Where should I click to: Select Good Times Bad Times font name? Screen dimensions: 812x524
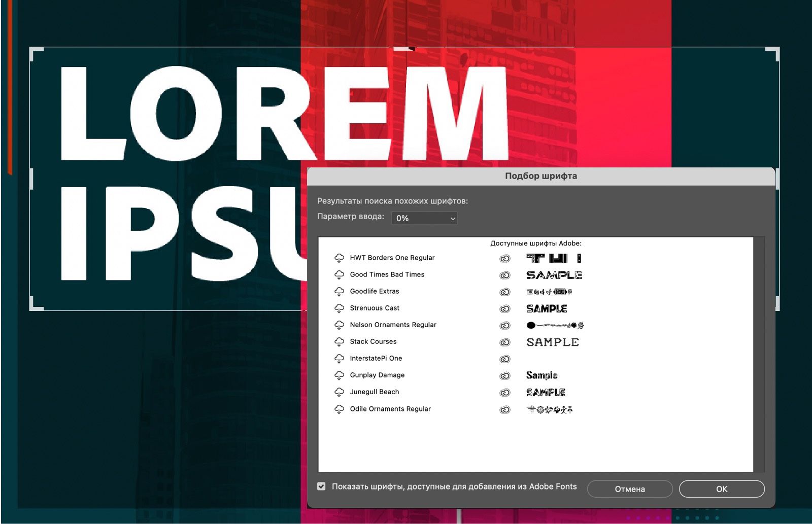pos(387,274)
